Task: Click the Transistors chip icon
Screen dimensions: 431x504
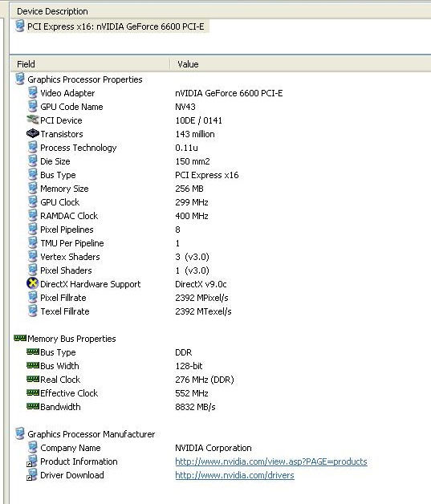Action: (32, 134)
